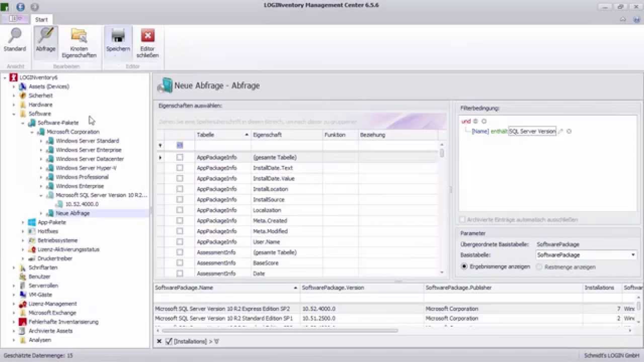644x362 pixels.
Task: Select the Archivierte Assets node
Action: click(50, 331)
